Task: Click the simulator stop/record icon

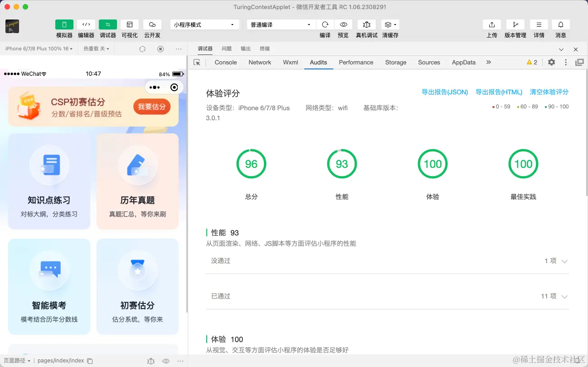Action: pyautogui.click(x=160, y=49)
